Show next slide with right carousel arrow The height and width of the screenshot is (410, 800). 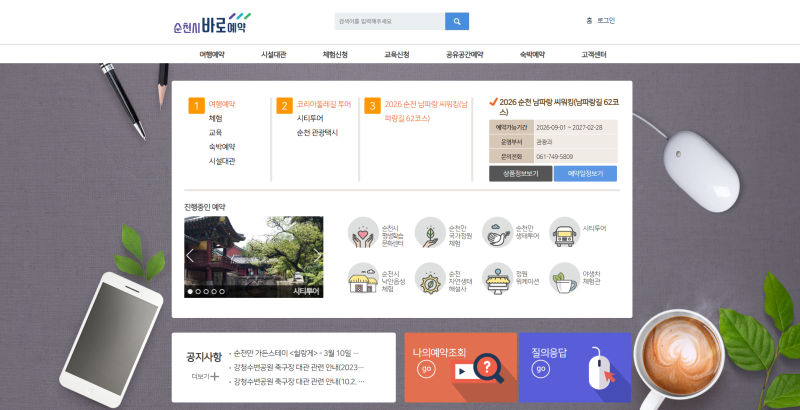click(318, 256)
